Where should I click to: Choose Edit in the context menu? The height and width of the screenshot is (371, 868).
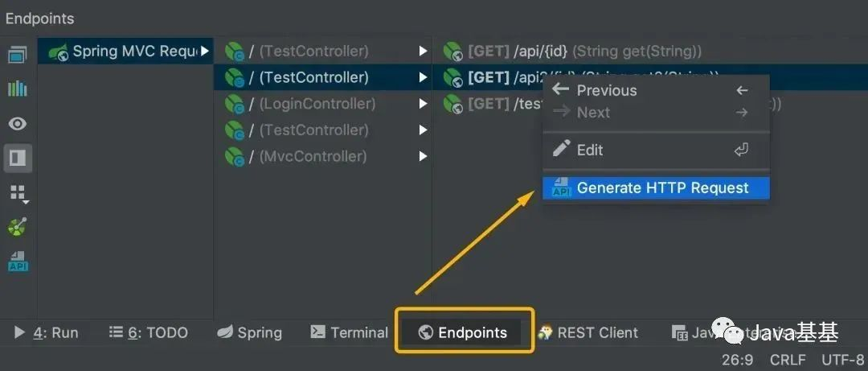pyautogui.click(x=656, y=150)
